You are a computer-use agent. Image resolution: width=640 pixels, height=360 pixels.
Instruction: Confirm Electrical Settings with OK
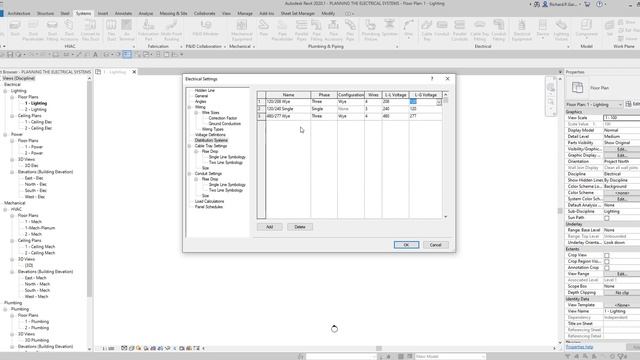click(406, 245)
